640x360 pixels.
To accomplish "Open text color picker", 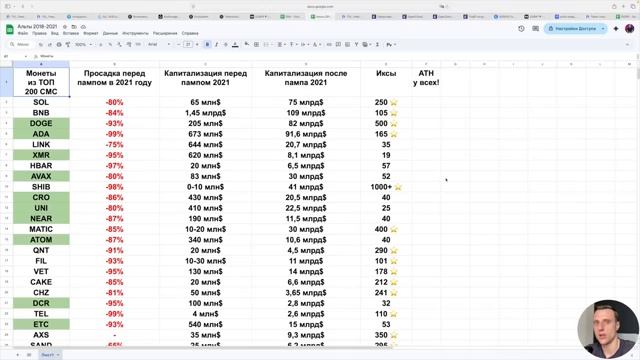I will [235, 44].
